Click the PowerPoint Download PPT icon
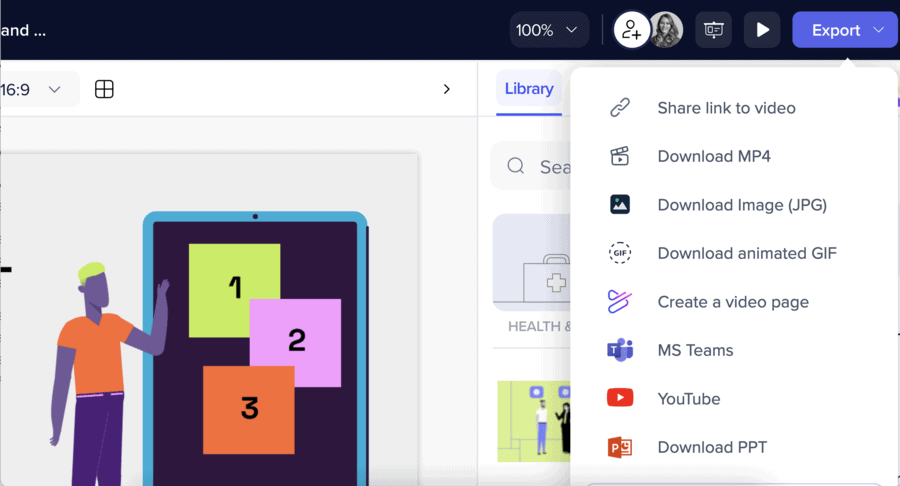Screen dimensions: 900x486 (620, 447)
